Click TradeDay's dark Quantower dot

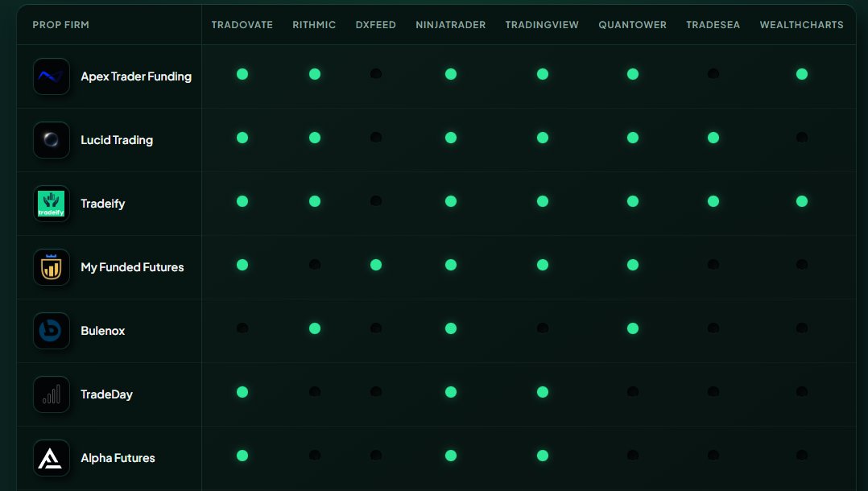click(x=633, y=392)
